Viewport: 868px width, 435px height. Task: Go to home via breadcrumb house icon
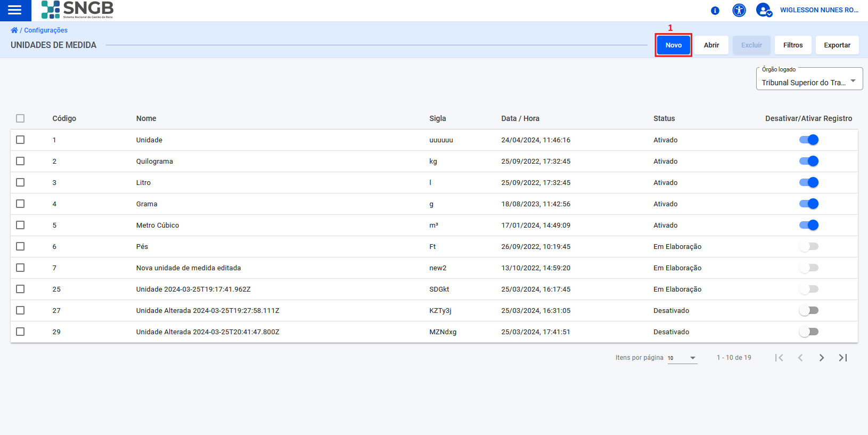click(x=14, y=30)
